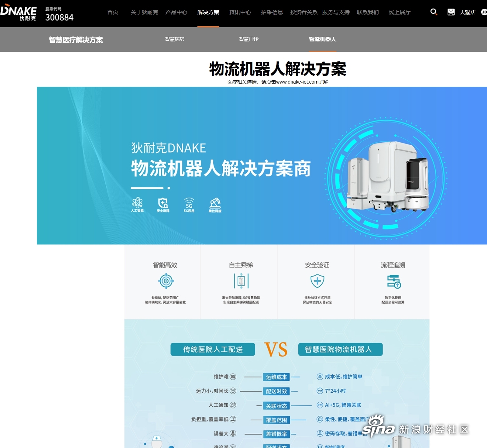This screenshot has width=487, height=448.
Task: Click the 智能高效 target icon
Action: tap(166, 281)
